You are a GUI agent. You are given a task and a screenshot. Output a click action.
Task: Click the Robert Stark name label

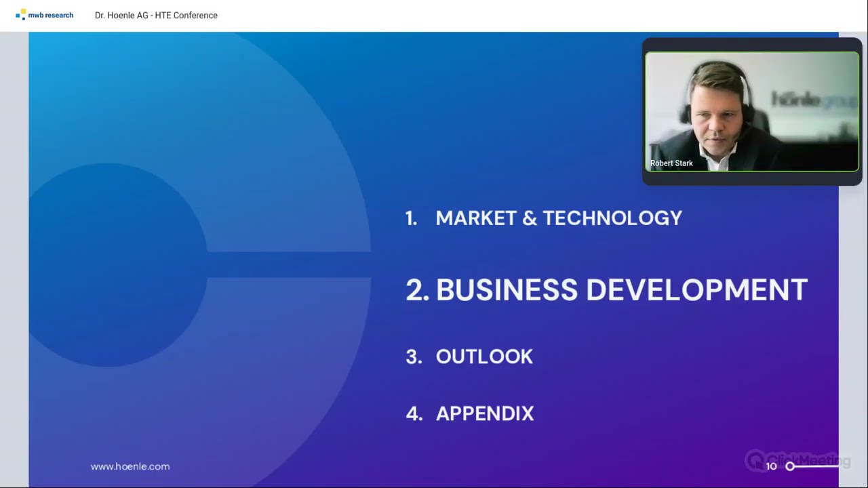671,163
